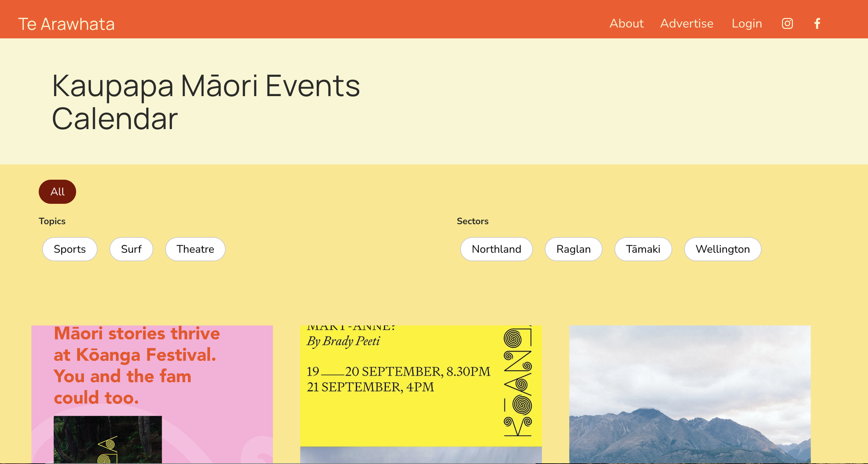
Task: Click the Te Arawhata site logo
Action: 66,24
